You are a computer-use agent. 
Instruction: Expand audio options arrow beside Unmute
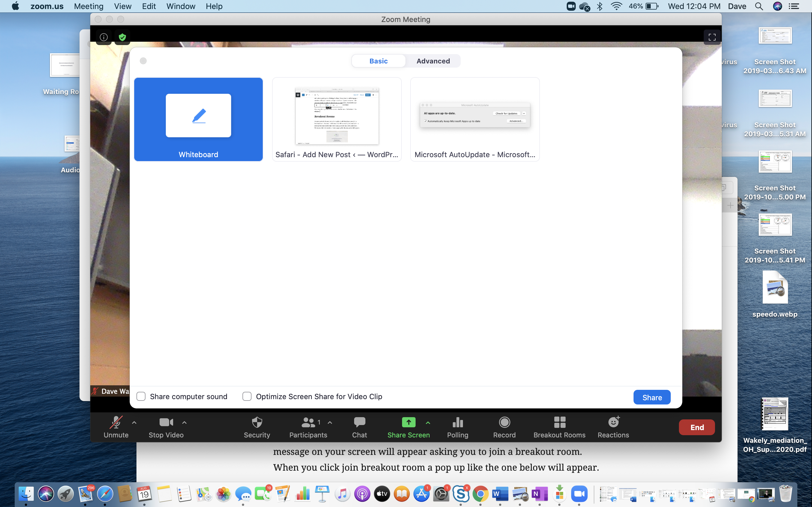[x=134, y=422]
